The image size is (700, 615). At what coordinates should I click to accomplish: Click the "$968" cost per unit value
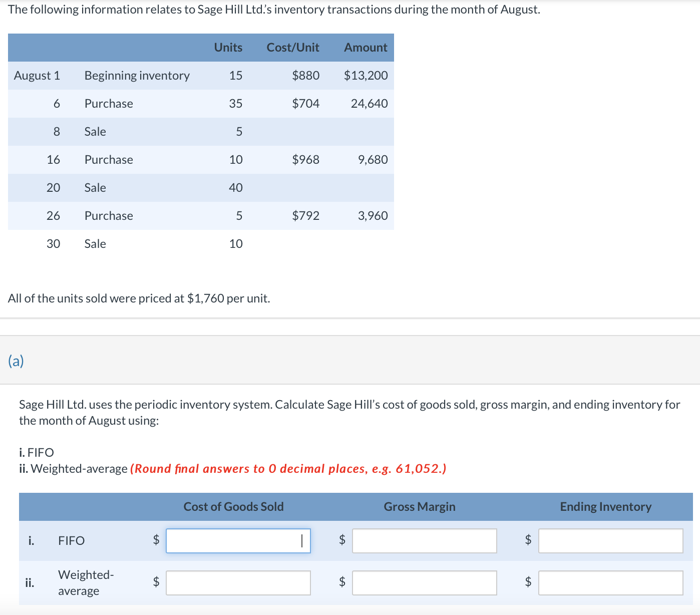tap(306, 160)
